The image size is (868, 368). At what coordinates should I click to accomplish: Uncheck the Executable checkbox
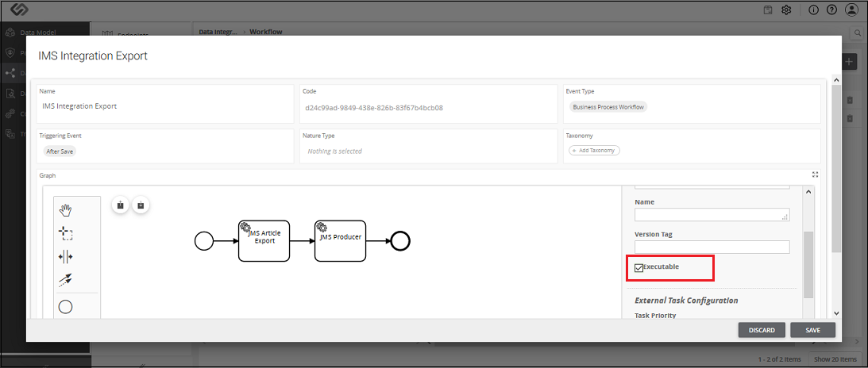point(638,268)
